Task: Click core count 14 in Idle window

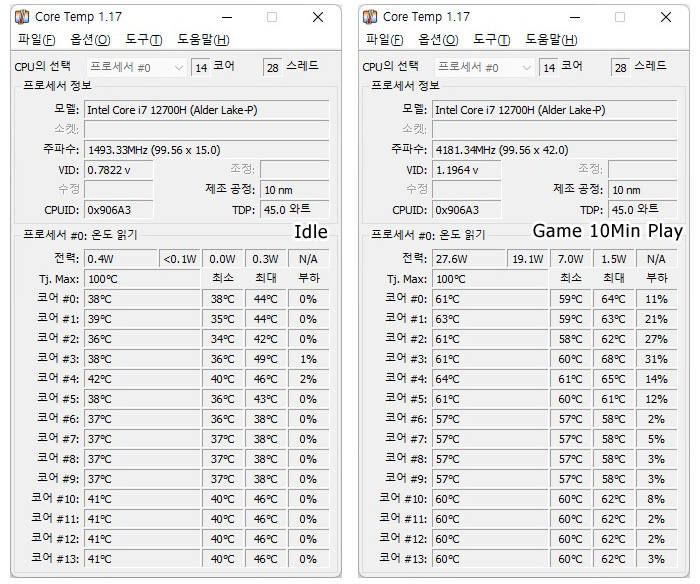Action: click(201, 67)
